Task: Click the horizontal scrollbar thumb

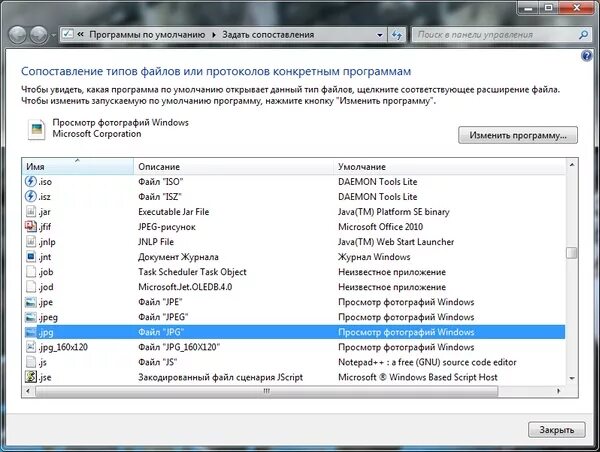Action: click(x=267, y=391)
